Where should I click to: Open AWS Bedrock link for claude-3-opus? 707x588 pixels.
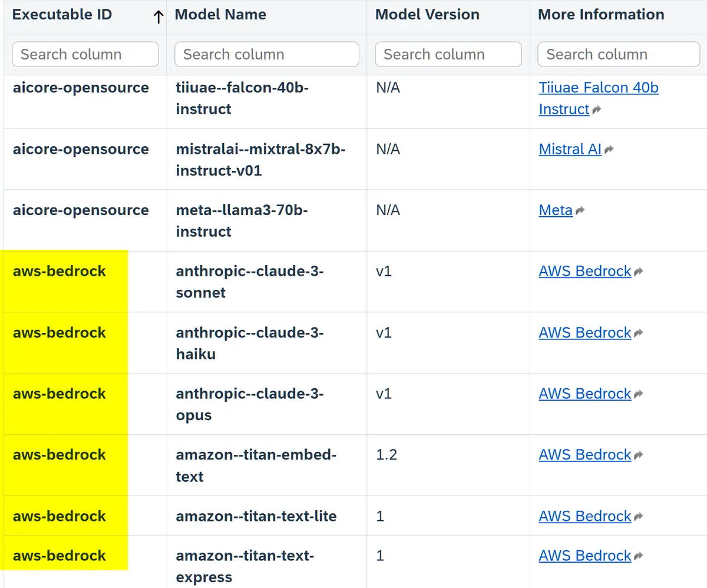[585, 394]
